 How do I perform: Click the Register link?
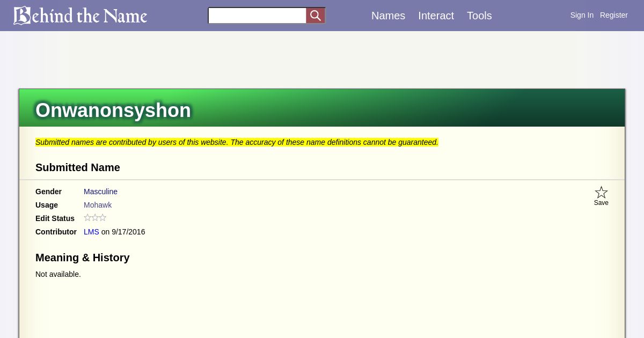(x=613, y=15)
